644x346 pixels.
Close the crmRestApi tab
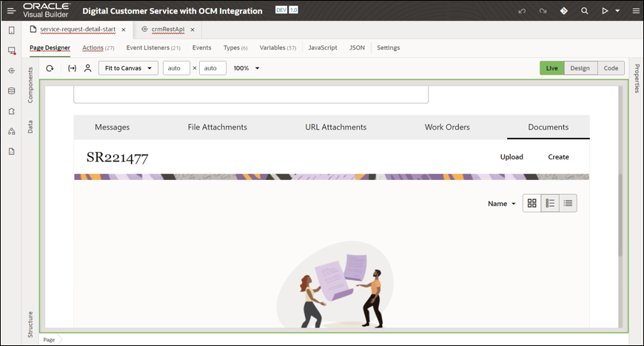click(192, 30)
